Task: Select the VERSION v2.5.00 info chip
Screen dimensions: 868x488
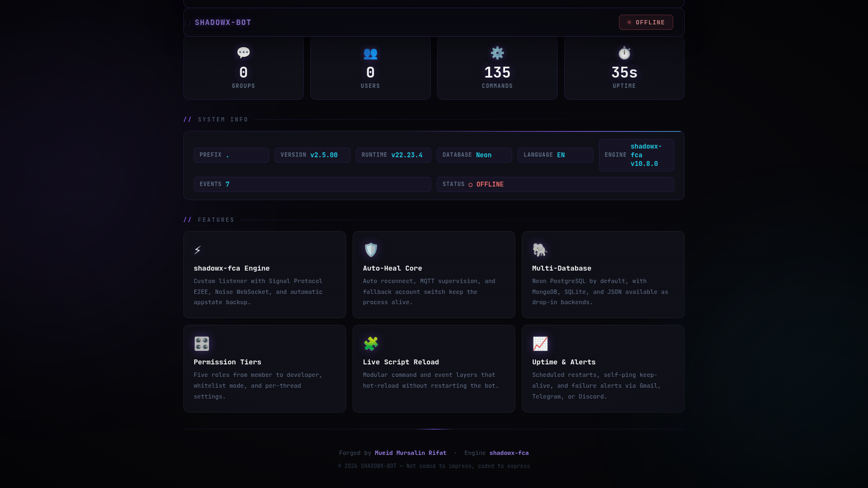Action: click(312, 155)
